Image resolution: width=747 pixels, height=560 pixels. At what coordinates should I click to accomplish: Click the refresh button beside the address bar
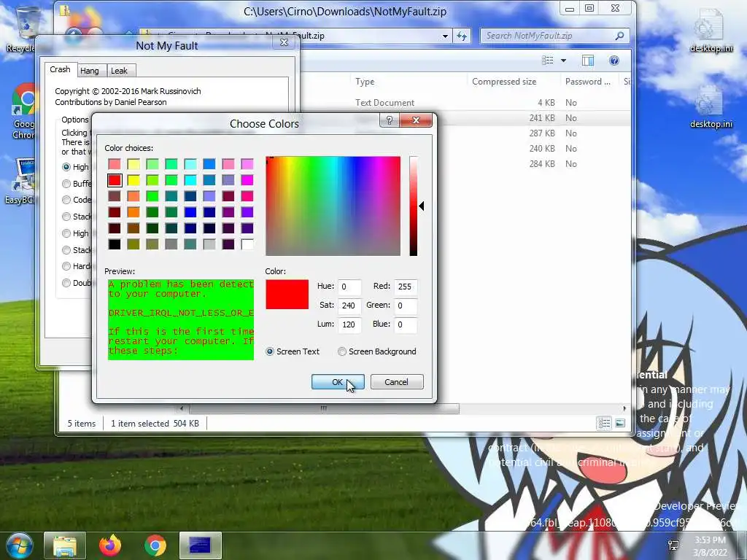(462, 36)
